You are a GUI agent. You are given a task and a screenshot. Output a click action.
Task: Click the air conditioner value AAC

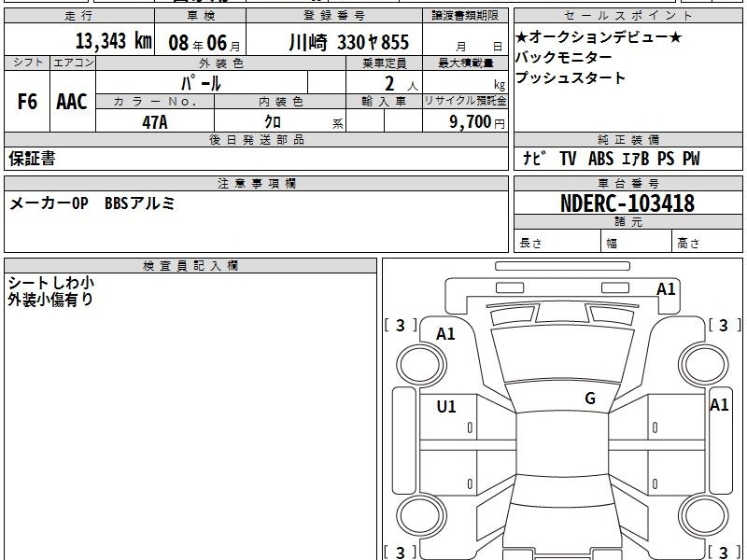(x=72, y=102)
